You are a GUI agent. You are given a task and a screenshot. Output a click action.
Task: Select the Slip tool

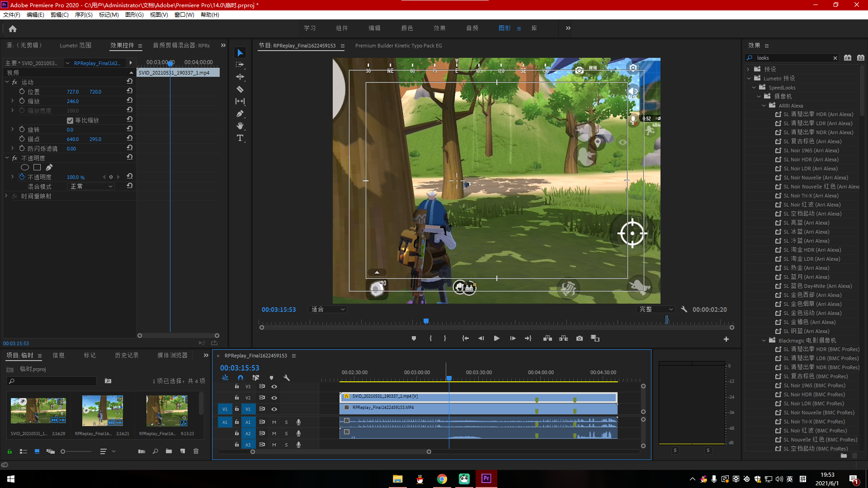click(240, 102)
